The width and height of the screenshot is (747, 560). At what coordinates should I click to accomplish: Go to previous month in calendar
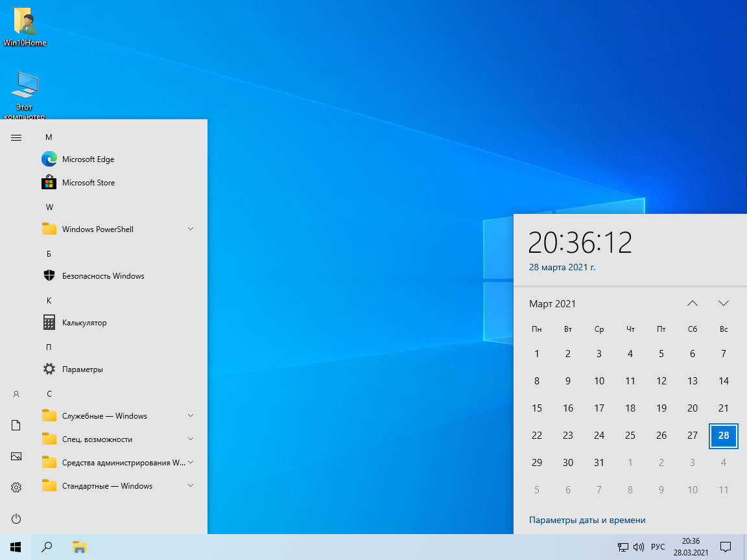pyautogui.click(x=693, y=303)
